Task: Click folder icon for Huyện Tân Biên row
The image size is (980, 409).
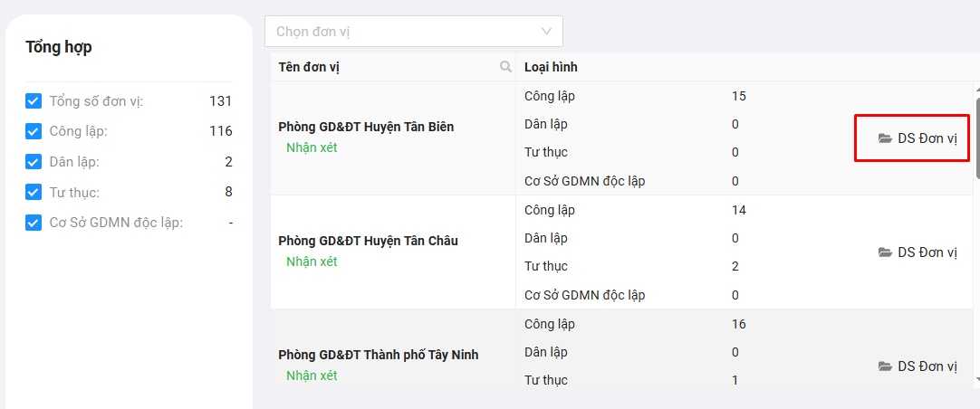Action: (885, 138)
